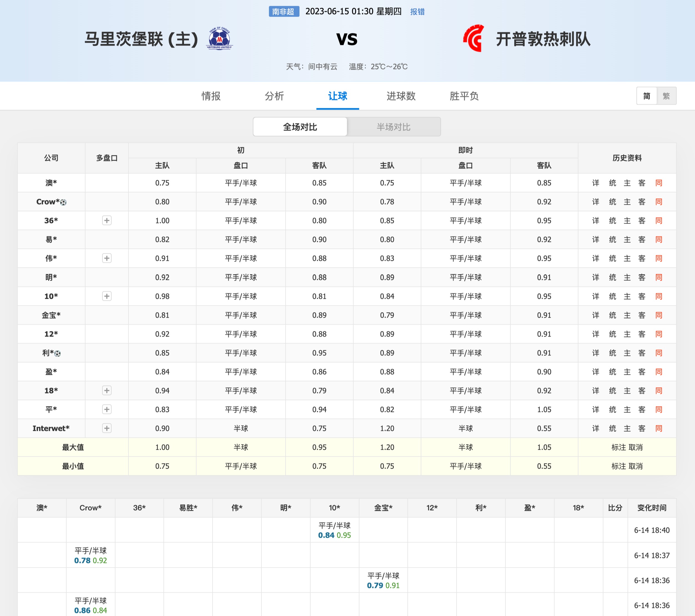Open the 情报 tab
This screenshot has height=616, width=695.
click(211, 96)
